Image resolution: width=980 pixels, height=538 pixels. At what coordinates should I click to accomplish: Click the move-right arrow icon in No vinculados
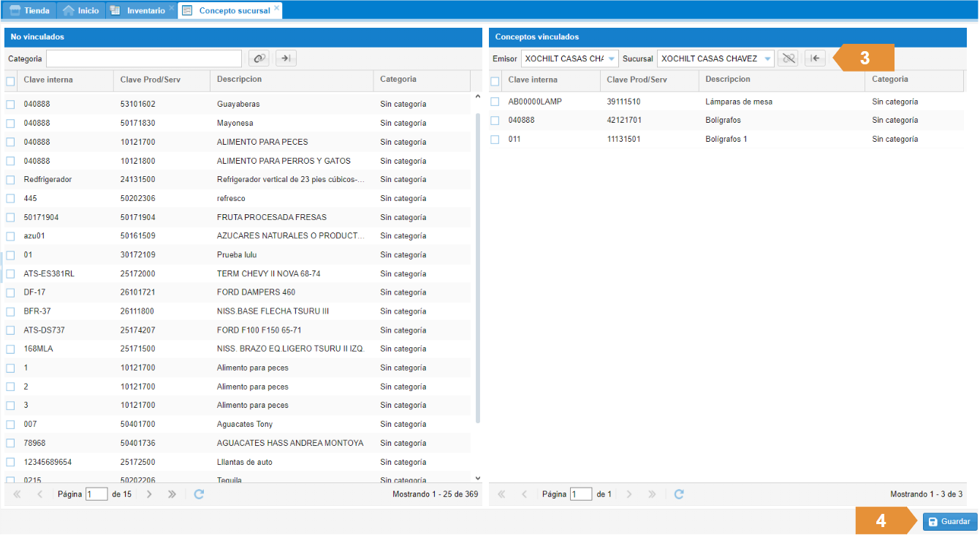pos(286,58)
